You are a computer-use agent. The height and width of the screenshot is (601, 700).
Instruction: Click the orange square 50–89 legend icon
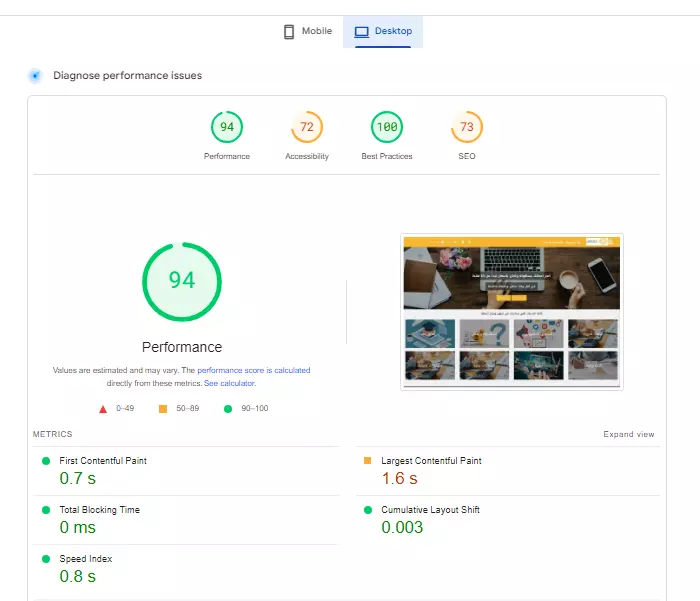163,409
